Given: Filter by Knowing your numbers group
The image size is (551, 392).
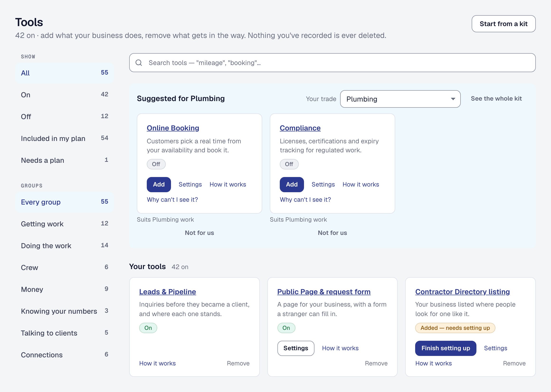Looking at the screenshot, I should (x=65, y=311).
